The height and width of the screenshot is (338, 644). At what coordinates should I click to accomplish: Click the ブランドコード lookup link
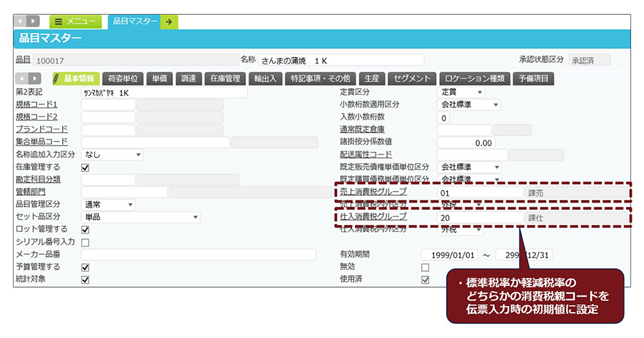[x=41, y=129]
